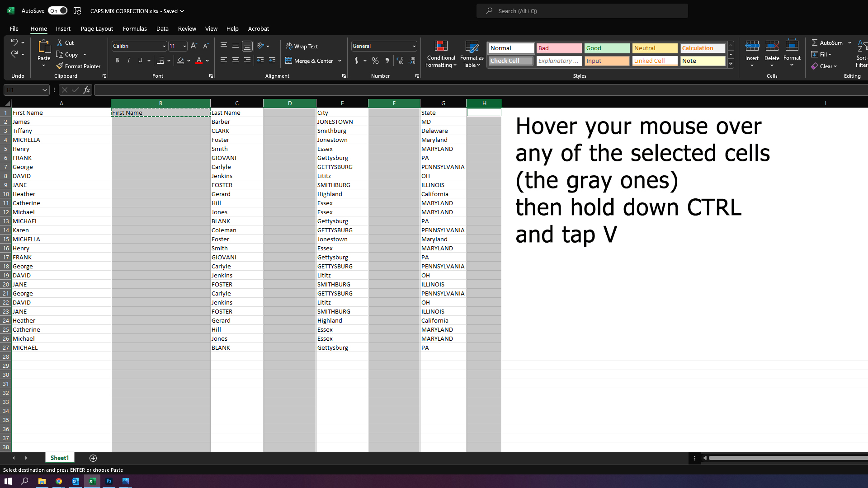Add a new sheet with plus icon
868x488 pixels.
(x=93, y=458)
